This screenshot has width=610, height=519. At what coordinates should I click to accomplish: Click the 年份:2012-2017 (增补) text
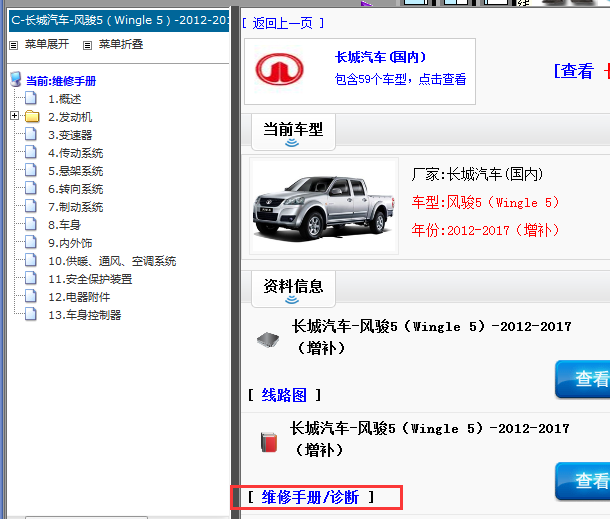pyautogui.click(x=486, y=231)
